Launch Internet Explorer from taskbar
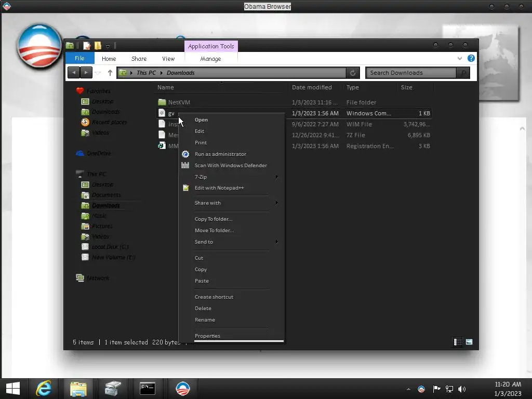Viewport: 532px width, 399px height. pyautogui.click(x=44, y=389)
